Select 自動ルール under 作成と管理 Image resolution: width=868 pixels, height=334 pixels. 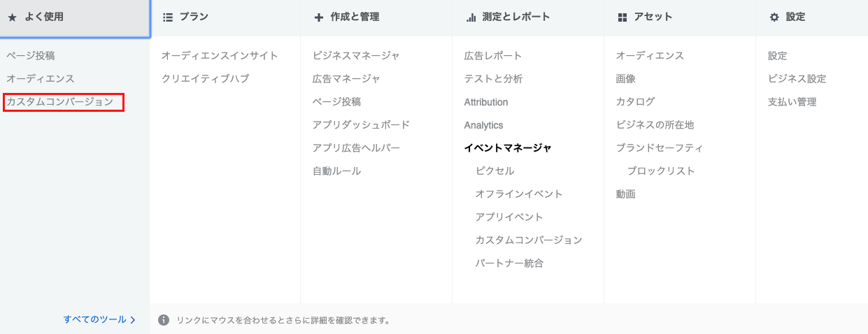coord(336,171)
